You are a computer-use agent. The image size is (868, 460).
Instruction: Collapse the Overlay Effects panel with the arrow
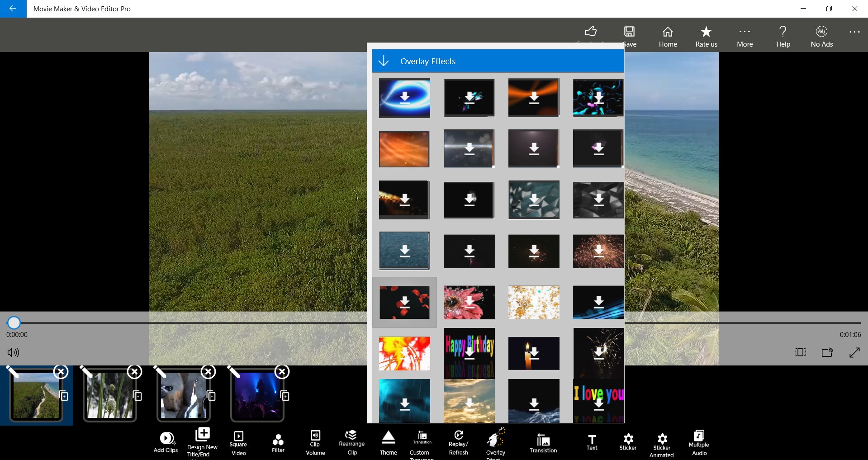[x=384, y=61]
